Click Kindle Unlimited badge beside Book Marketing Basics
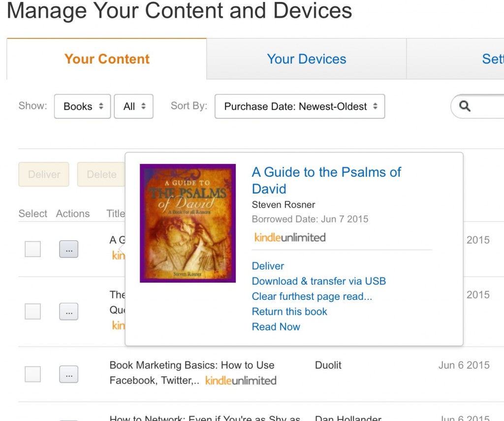Image resolution: width=504 pixels, height=421 pixels. [x=241, y=381]
